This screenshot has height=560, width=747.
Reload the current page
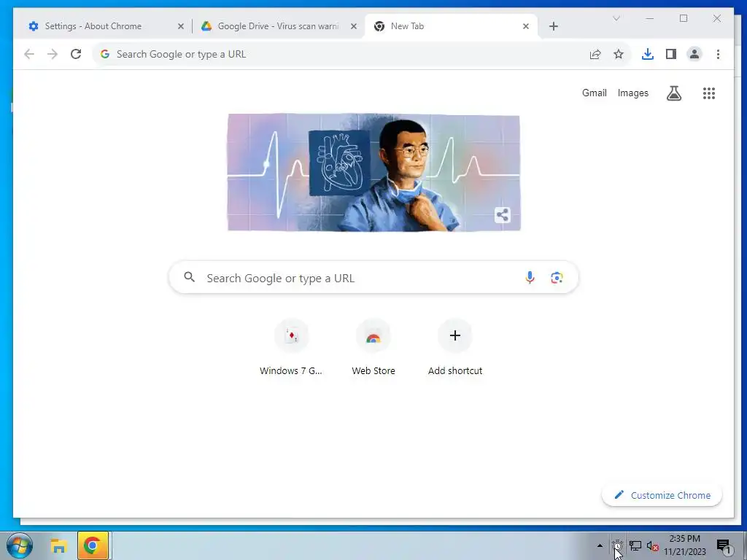[76, 54]
